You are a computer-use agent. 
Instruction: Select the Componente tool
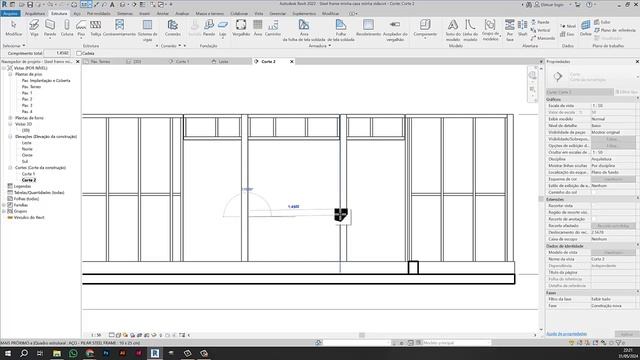[x=425, y=28]
